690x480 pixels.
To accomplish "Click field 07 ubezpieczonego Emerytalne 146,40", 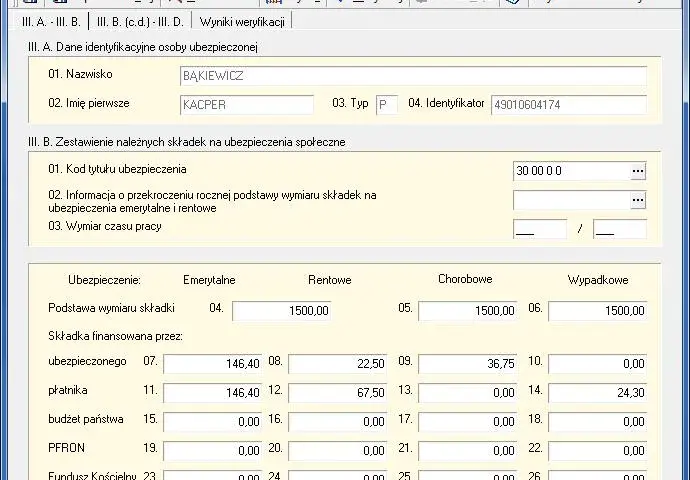I will pyautogui.click(x=213, y=364).
